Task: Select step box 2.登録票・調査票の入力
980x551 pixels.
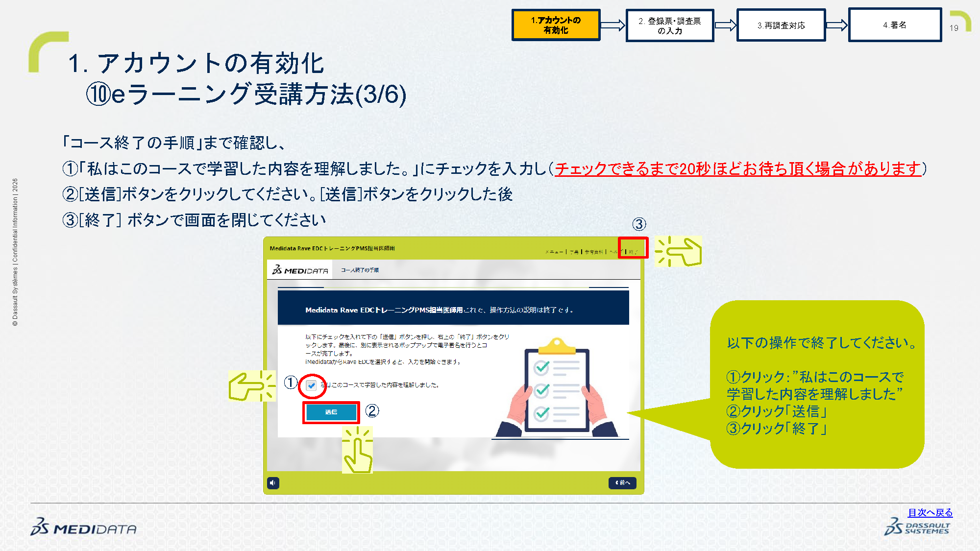Action: (x=670, y=25)
